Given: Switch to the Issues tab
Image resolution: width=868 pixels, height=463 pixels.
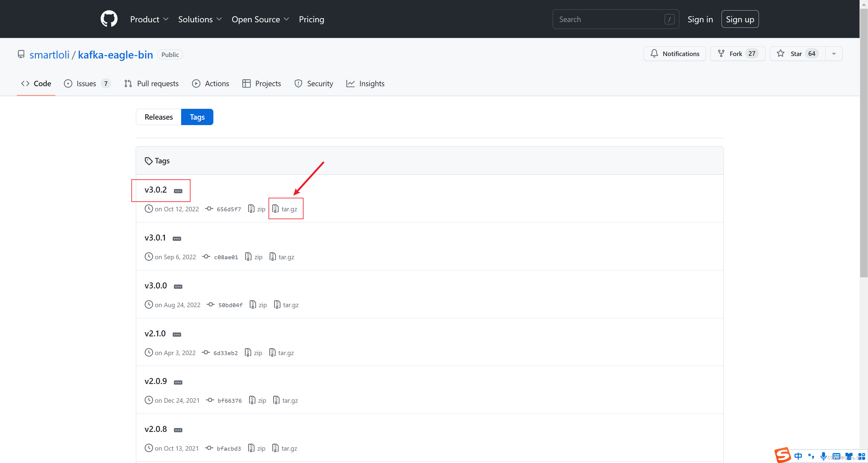Looking at the screenshot, I should tap(87, 83).
